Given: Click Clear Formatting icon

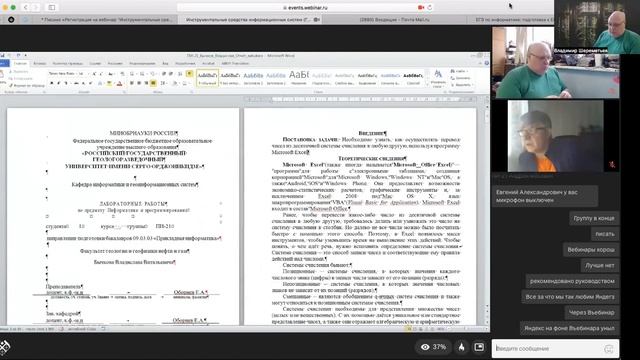Looking at the screenshot, I should tap(122, 74).
